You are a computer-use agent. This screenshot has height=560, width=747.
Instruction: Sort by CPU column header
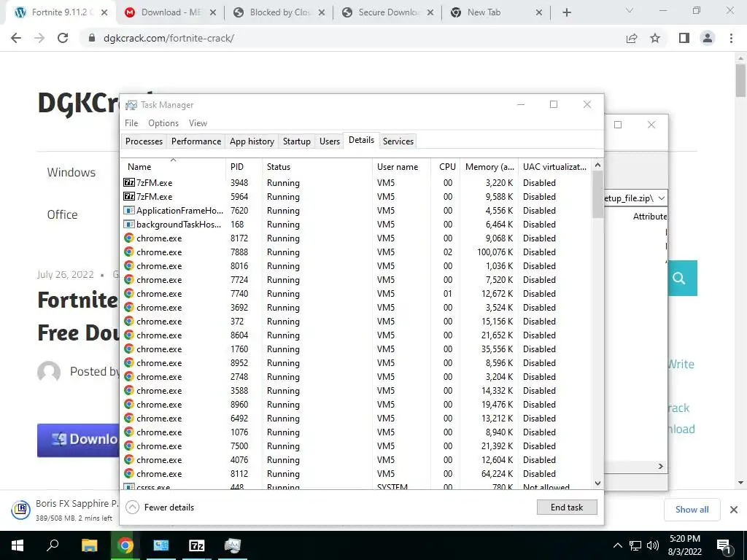[447, 167]
